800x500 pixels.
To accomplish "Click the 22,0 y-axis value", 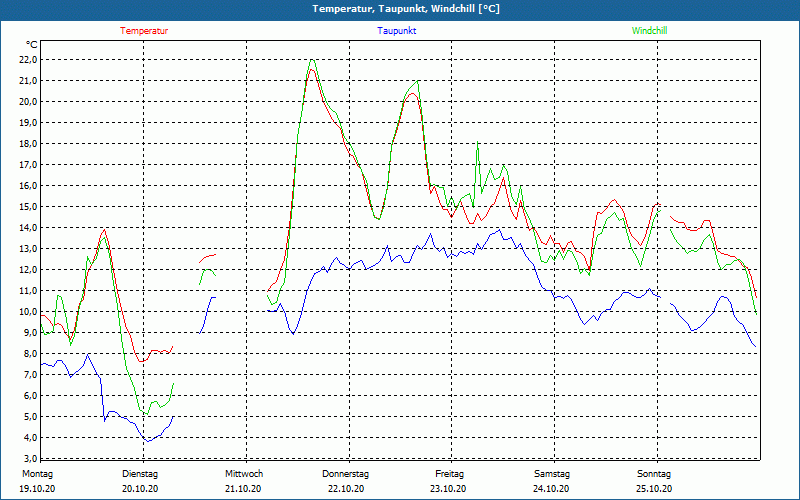I will pyautogui.click(x=29, y=60).
